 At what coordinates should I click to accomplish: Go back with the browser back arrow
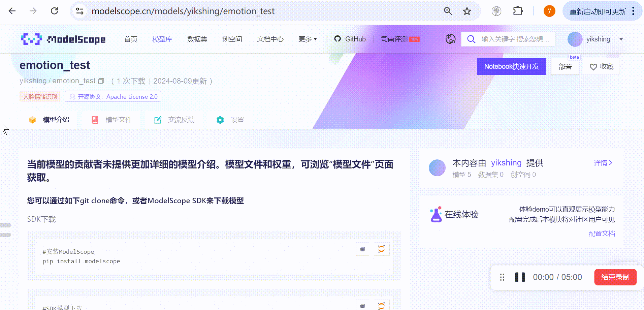click(12, 11)
